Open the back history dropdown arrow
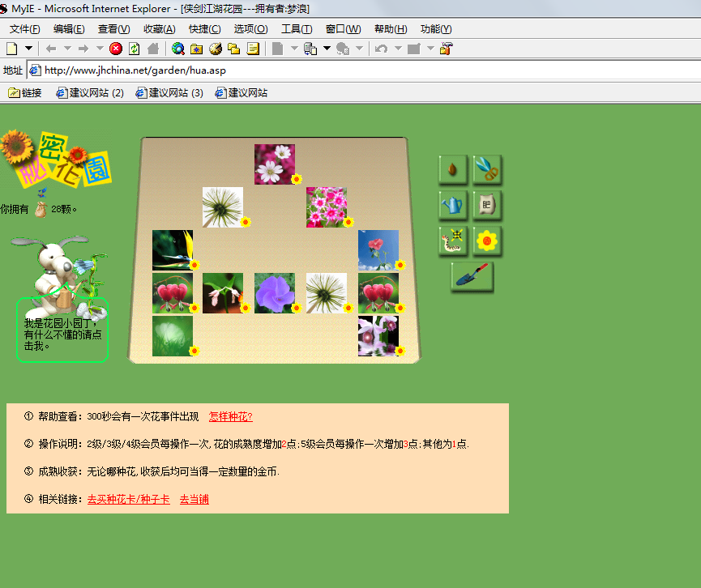This screenshot has height=588, width=701. pyautogui.click(x=67, y=49)
